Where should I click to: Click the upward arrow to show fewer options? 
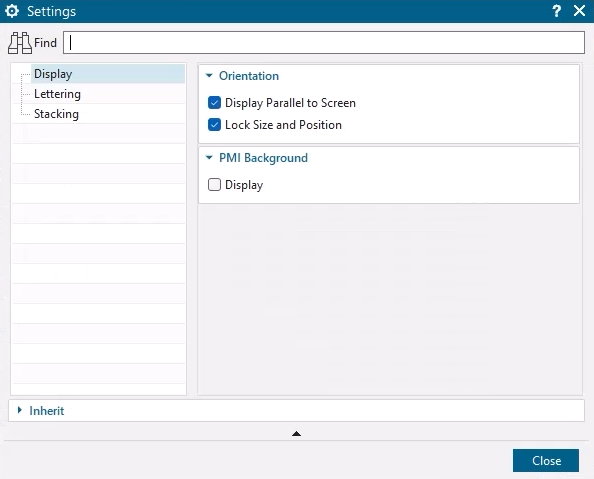pos(296,434)
